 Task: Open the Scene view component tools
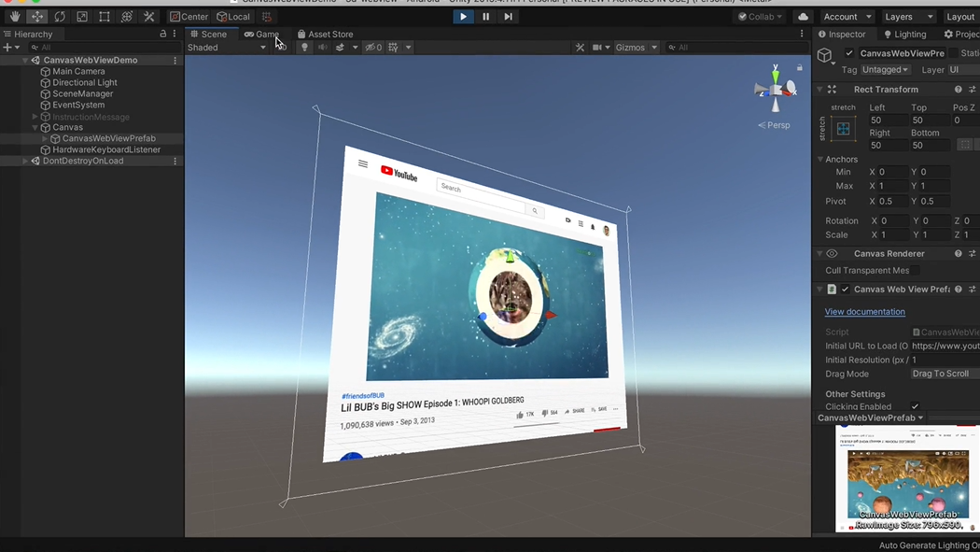coord(580,48)
